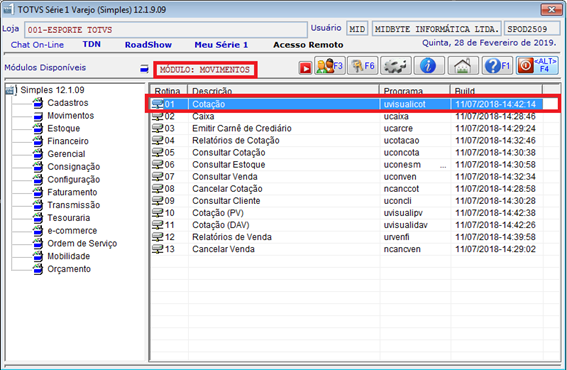This screenshot has width=567, height=370.
Task: Click the Cadastros module icon
Action: (38, 103)
